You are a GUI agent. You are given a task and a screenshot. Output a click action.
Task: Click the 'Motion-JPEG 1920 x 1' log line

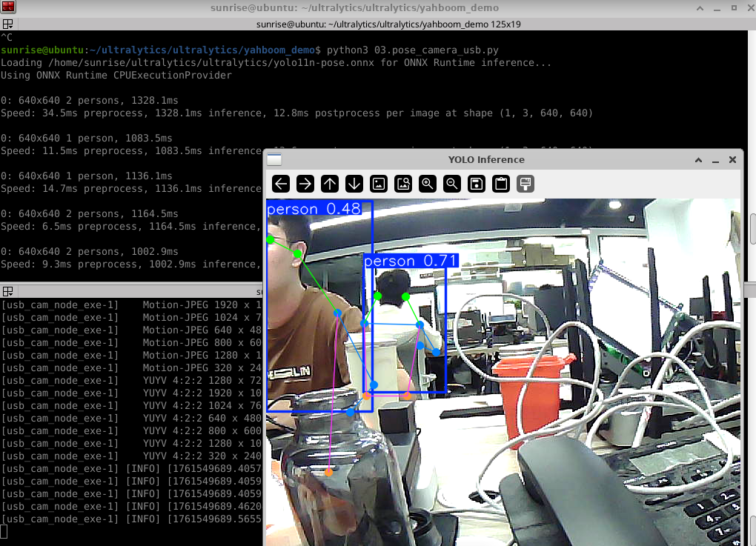(x=131, y=305)
